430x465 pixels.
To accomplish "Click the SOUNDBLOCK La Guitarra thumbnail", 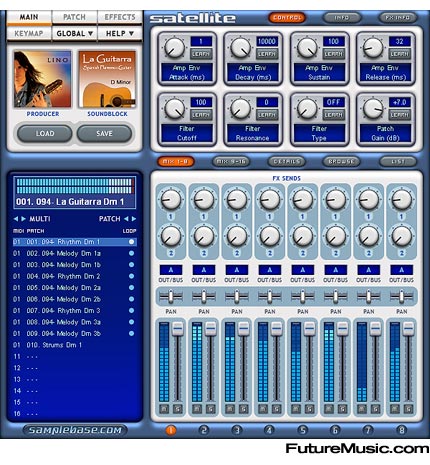I will point(107,79).
